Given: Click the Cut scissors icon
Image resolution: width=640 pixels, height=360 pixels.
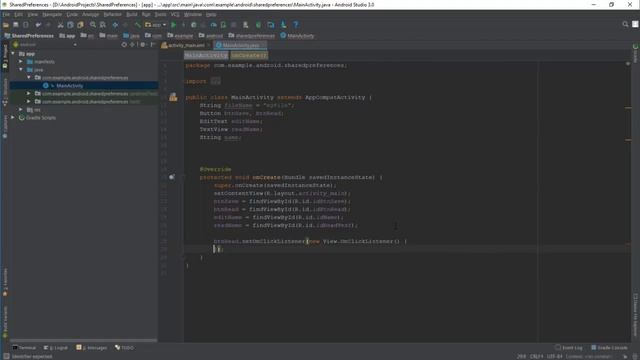Looking at the screenshot, I should [60, 25].
